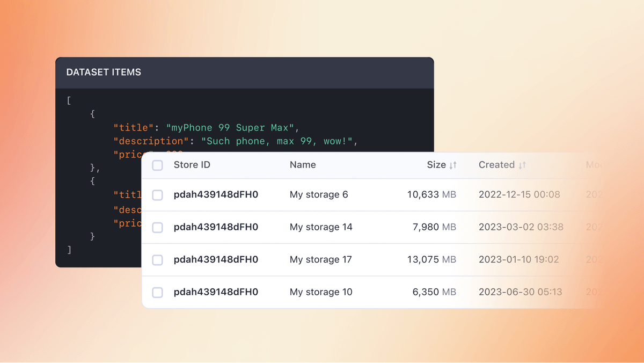This screenshot has width=644, height=363.
Task: Tick the checkbox next to My storage 17
Action: (x=157, y=260)
